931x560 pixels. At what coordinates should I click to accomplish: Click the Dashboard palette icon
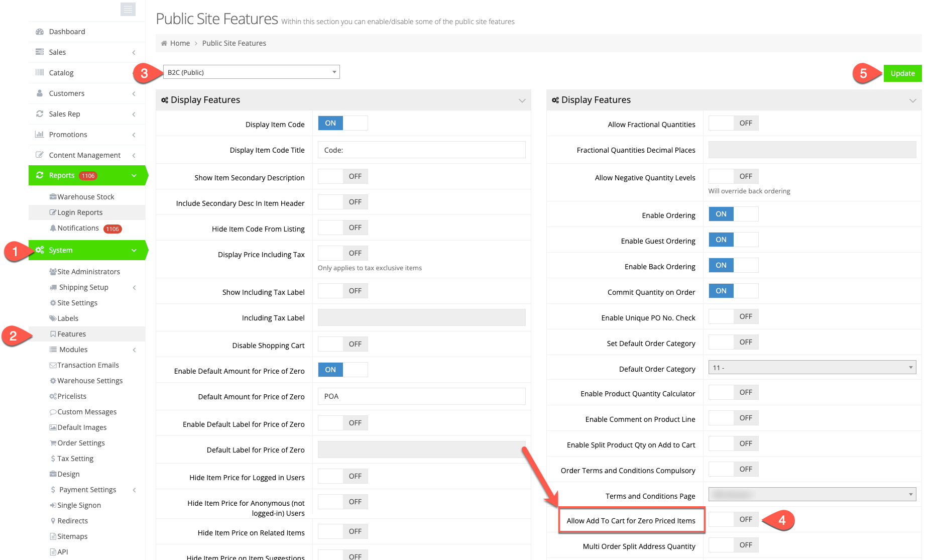tap(40, 32)
